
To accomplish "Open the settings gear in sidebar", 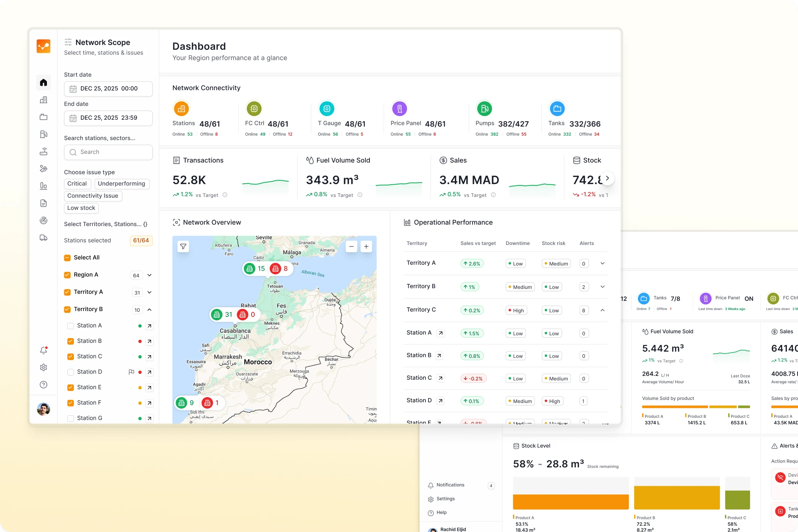I will 44,368.
